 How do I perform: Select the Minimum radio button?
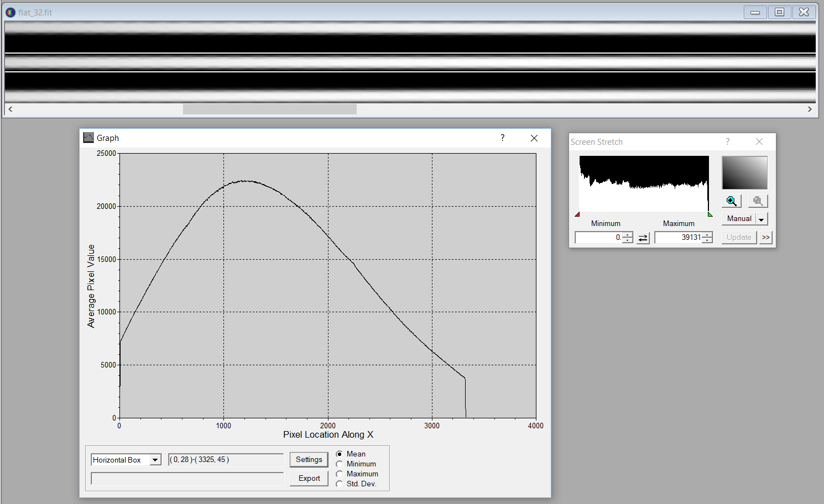click(340, 464)
